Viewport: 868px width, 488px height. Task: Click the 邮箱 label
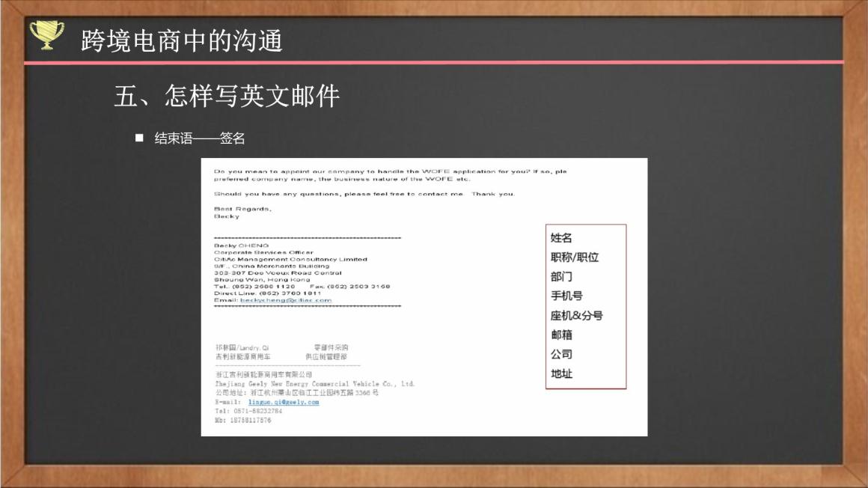coord(561,335)
